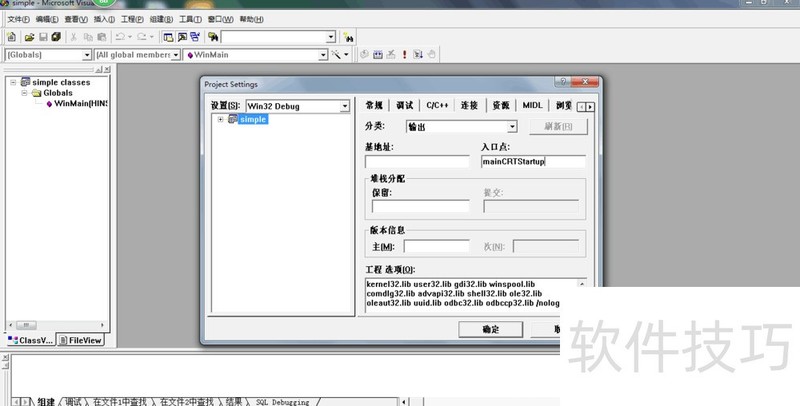Open the Window List icon
The width and height of the screenshot is (800, 406).
tap(195, 37)
